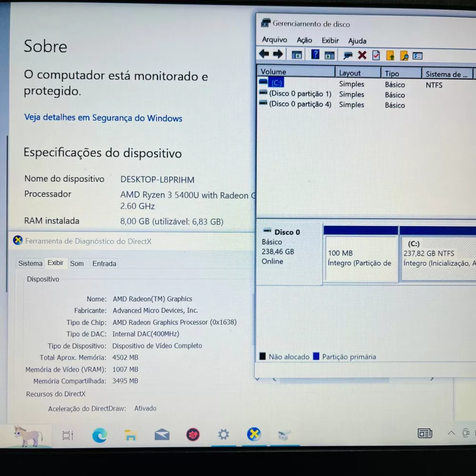Click the forward arrow in Disk Management
This screenshot has height=476, width=476.
coord(278,54)
